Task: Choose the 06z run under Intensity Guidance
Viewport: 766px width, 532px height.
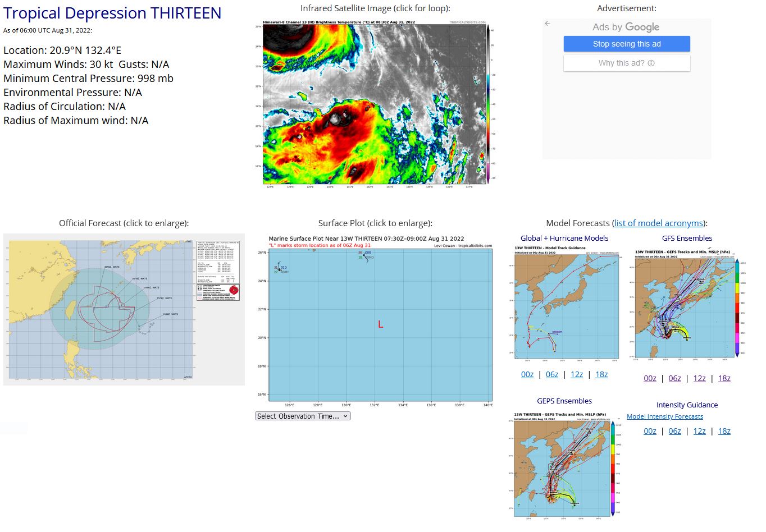Action: click(674, 431)
